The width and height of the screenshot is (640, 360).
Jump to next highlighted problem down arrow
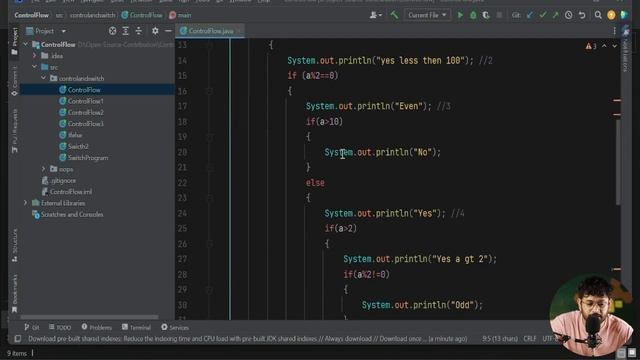[x=614, y=46]
